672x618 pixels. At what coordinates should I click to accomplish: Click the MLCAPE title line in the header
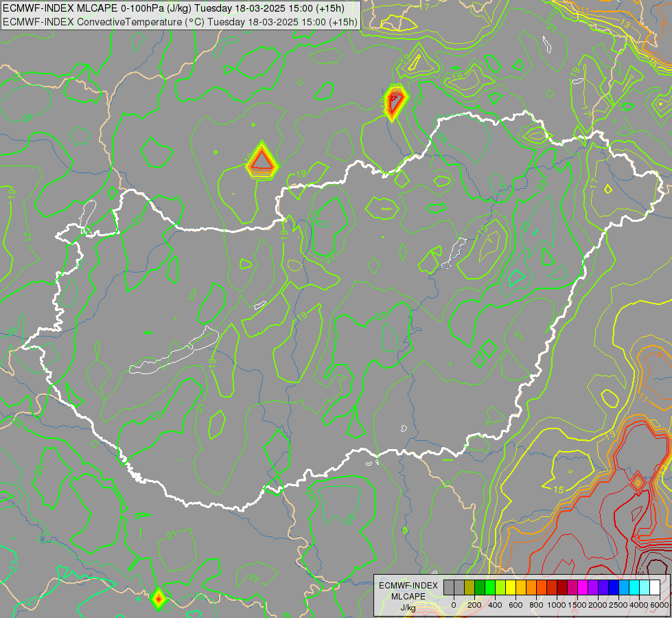tap(174, 8)
